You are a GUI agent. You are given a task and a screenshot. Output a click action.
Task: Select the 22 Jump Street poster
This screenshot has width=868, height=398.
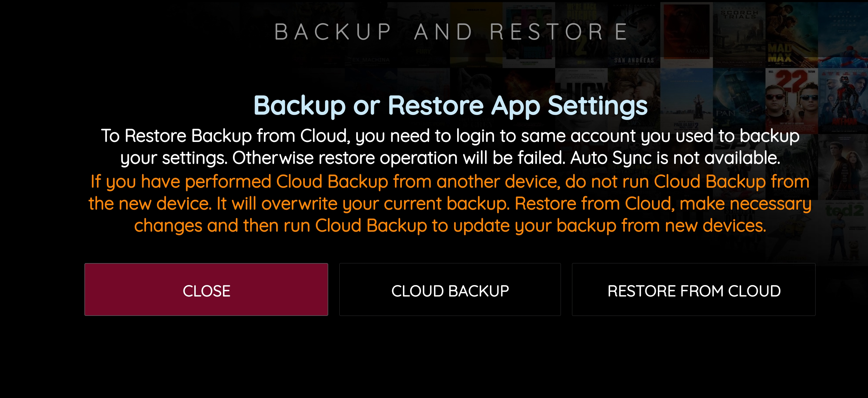click(x=791, y=101)
